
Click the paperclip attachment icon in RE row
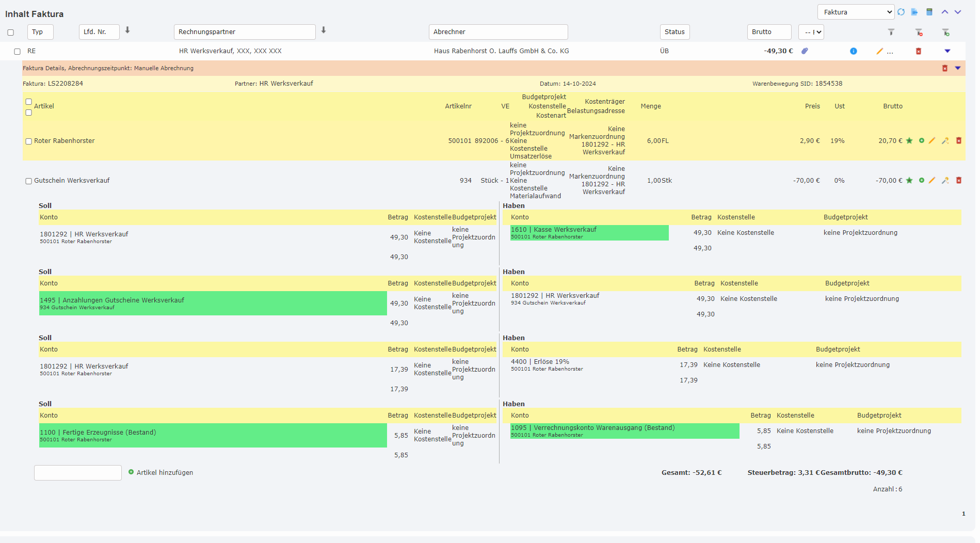click(x=805, y=51)
